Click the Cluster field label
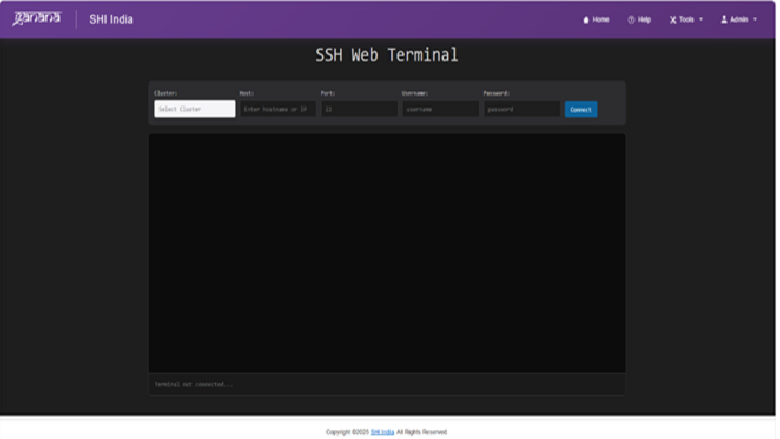 tap(166, 93)
